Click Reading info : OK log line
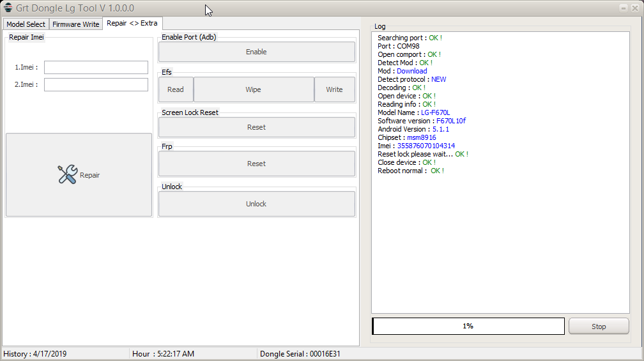The height and width of the screenshot is (361, 644). tap(406, 104)
